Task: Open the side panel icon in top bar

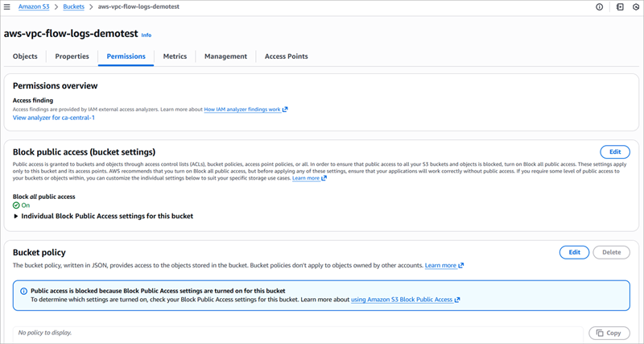Action: [620, 7]
